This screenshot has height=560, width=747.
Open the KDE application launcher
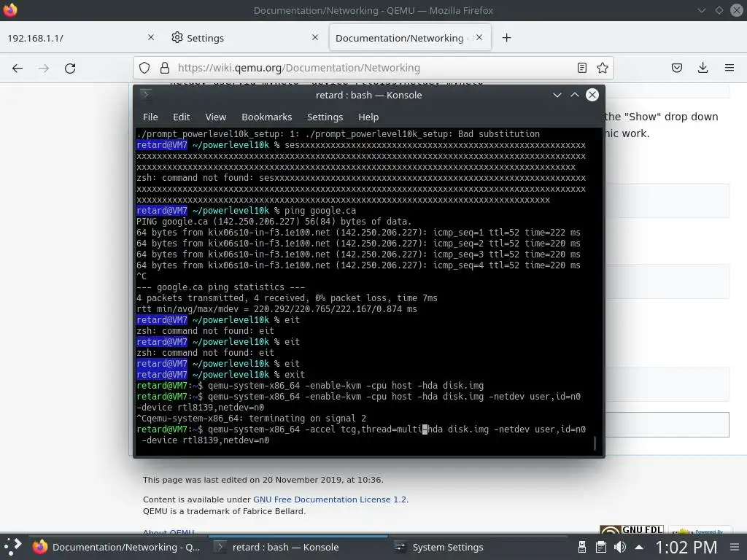coord(13,547)
